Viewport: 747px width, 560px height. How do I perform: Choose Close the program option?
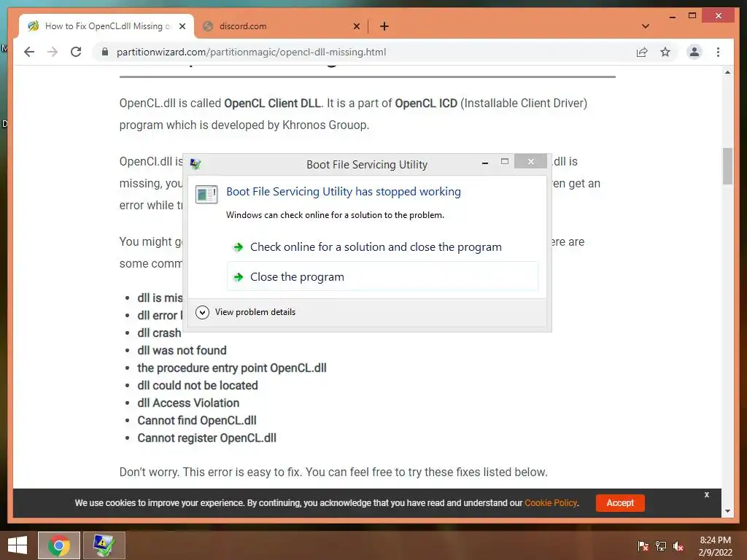coord(382,276)
